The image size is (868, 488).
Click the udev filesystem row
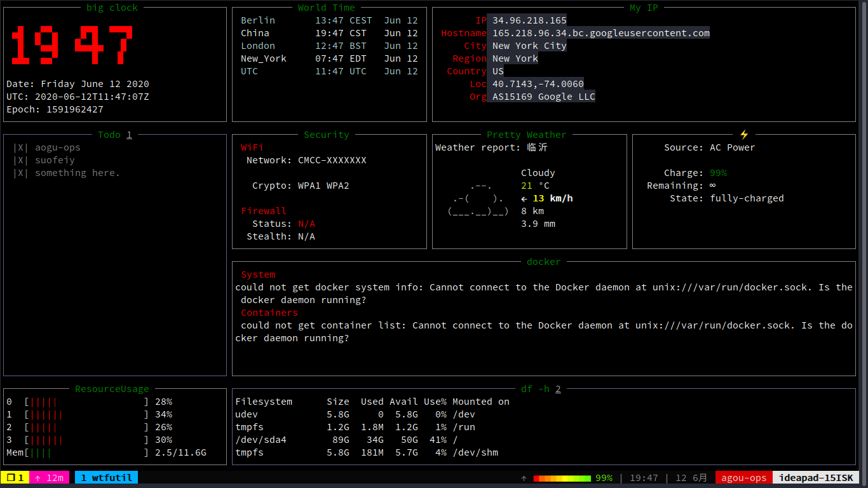pos(355,414)
